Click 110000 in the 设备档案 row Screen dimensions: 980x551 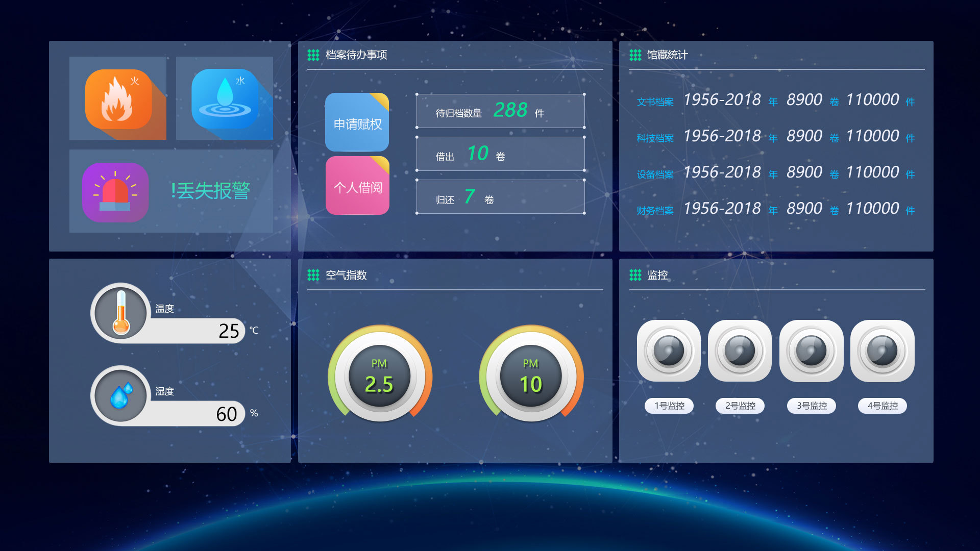click(873, 172)
